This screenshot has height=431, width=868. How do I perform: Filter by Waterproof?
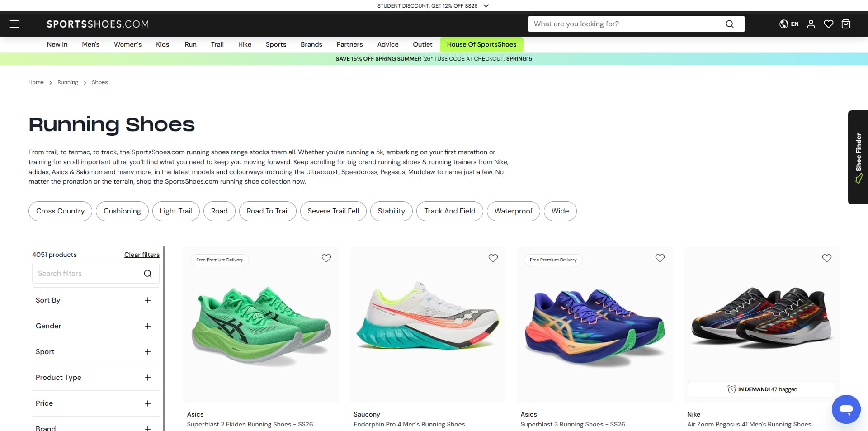click(514, 211)
